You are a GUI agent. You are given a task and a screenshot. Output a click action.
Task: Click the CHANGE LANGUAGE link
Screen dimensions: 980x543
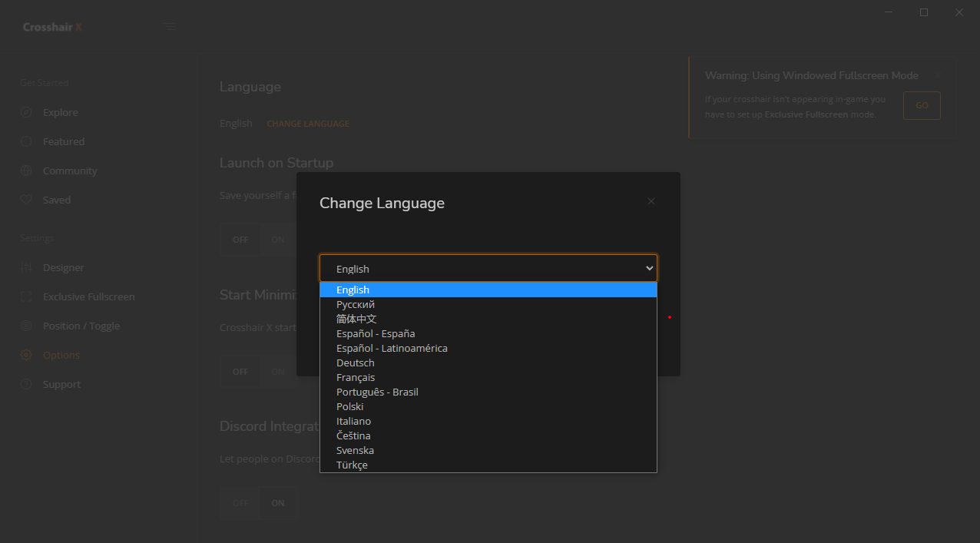[x=308, y=124]
